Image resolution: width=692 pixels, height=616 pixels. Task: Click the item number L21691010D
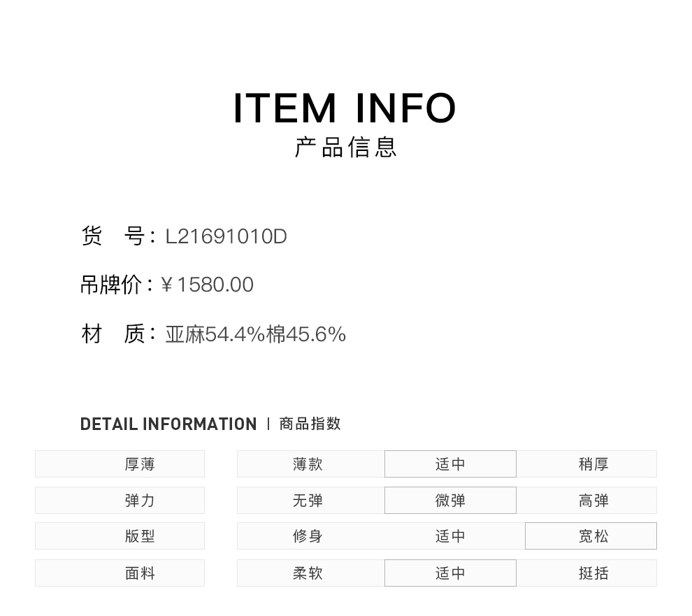(x=226, y=236)
